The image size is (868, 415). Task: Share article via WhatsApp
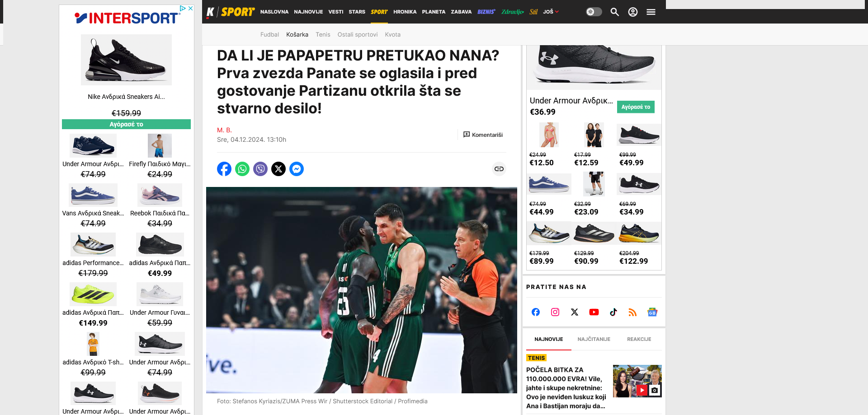point(242,169)
